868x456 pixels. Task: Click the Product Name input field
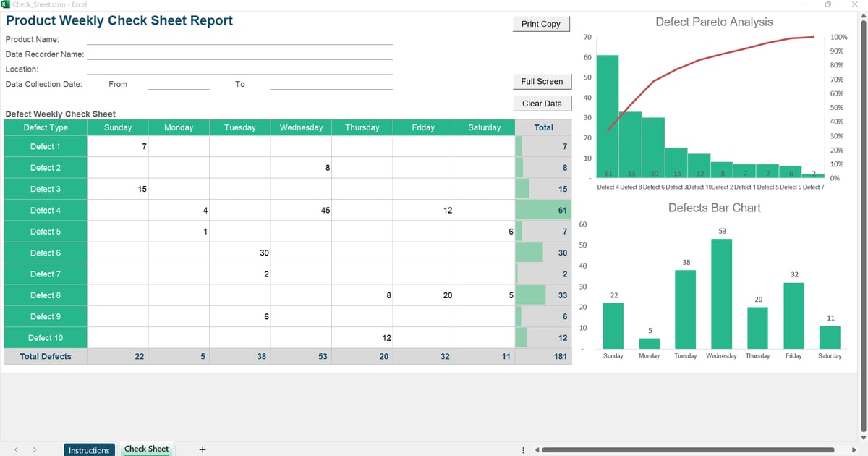(x=239, y=39)
